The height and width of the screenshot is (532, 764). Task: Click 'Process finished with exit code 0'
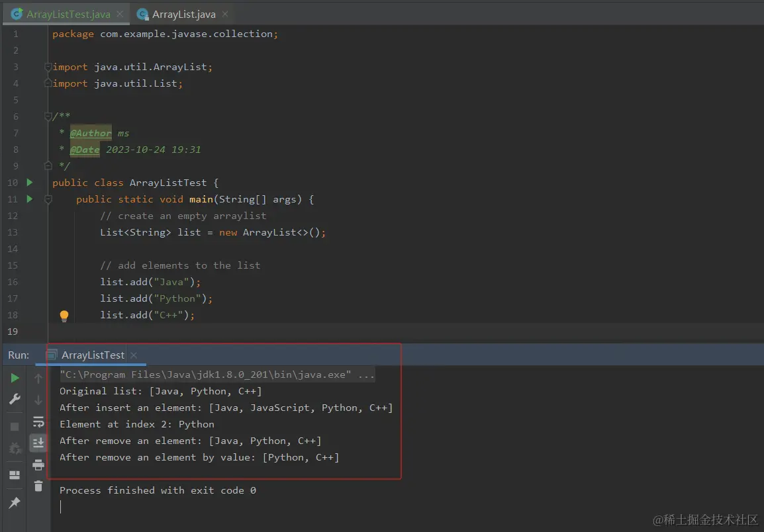(x=158, y=490)
